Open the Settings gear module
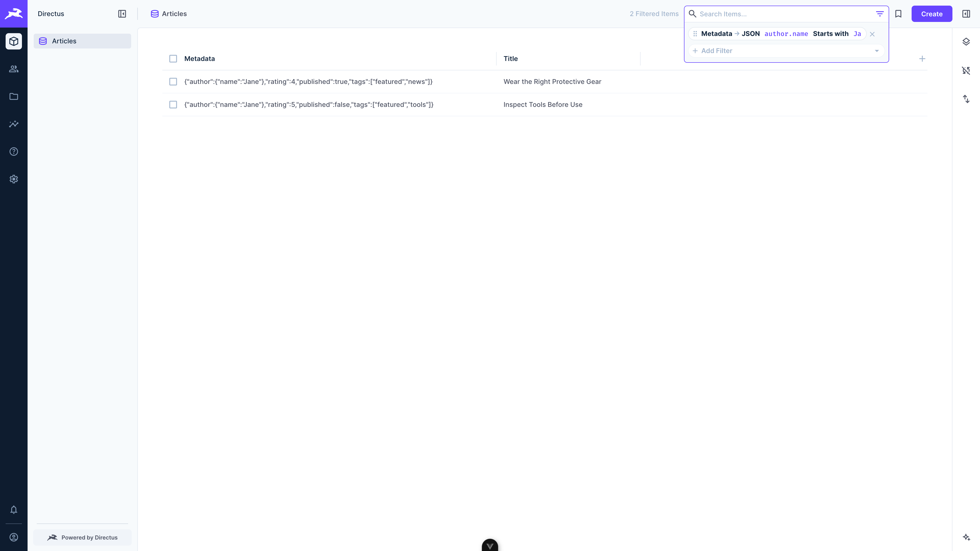980x551 pixels. [14, 179]
